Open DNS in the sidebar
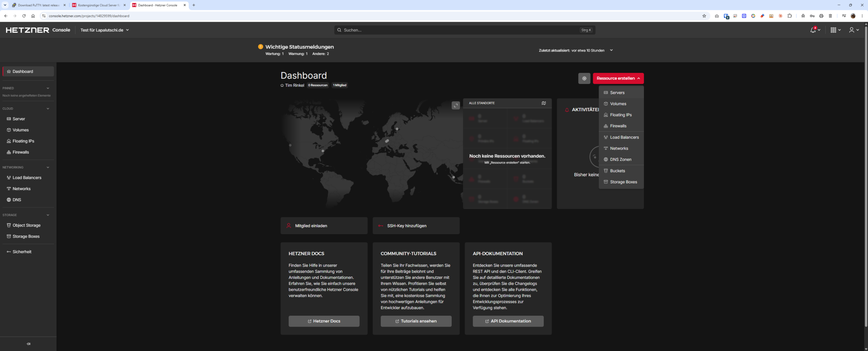The width and height of the screenshot is (868, 351). pyautogui.click(x=28, y=200)
